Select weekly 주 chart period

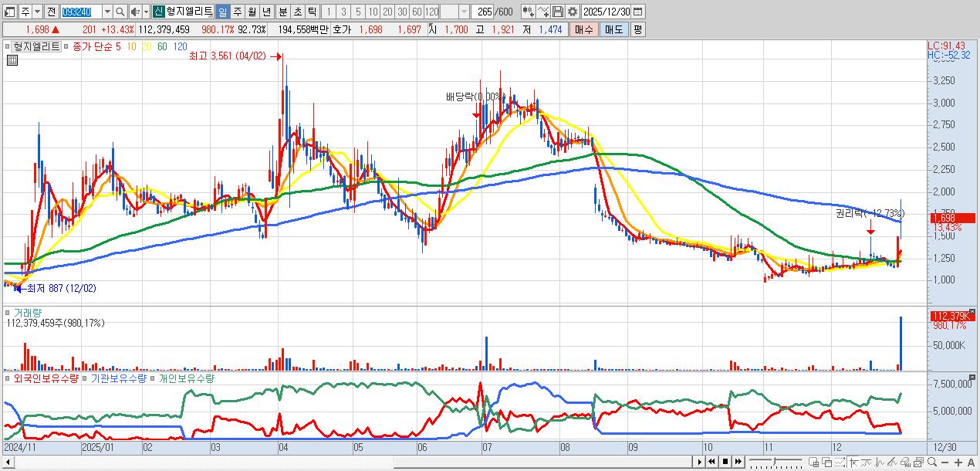(236, 12)
